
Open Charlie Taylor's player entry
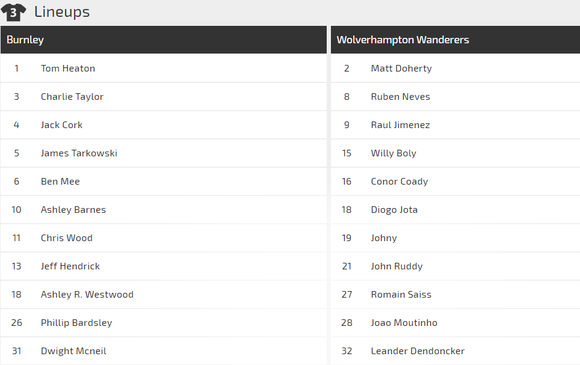click(72, 97)
